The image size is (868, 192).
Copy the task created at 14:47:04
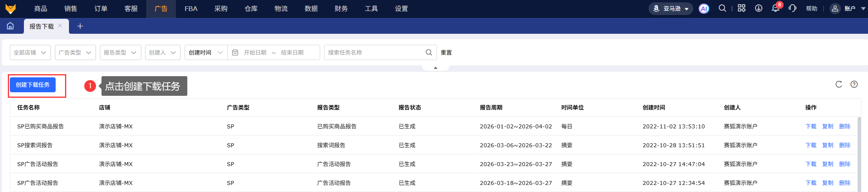point(828,164)
